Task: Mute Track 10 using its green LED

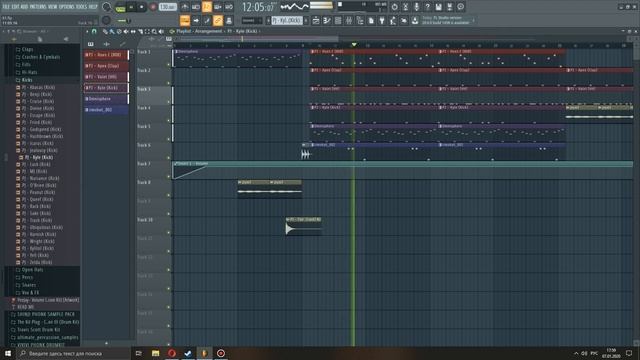Action: [169, 233]
